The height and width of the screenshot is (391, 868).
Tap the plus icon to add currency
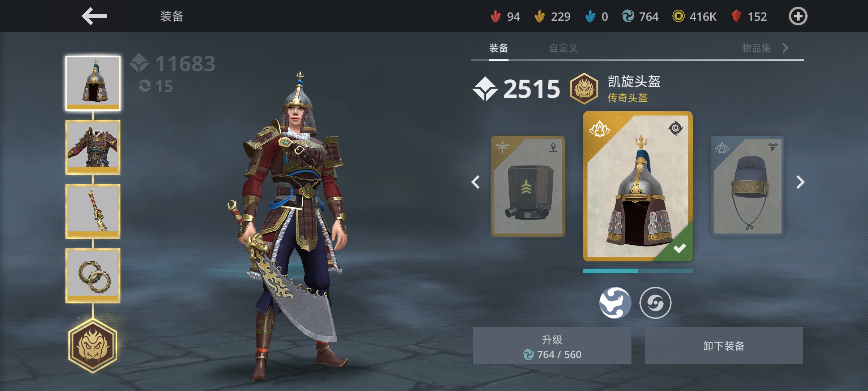(x=798, y=16)
